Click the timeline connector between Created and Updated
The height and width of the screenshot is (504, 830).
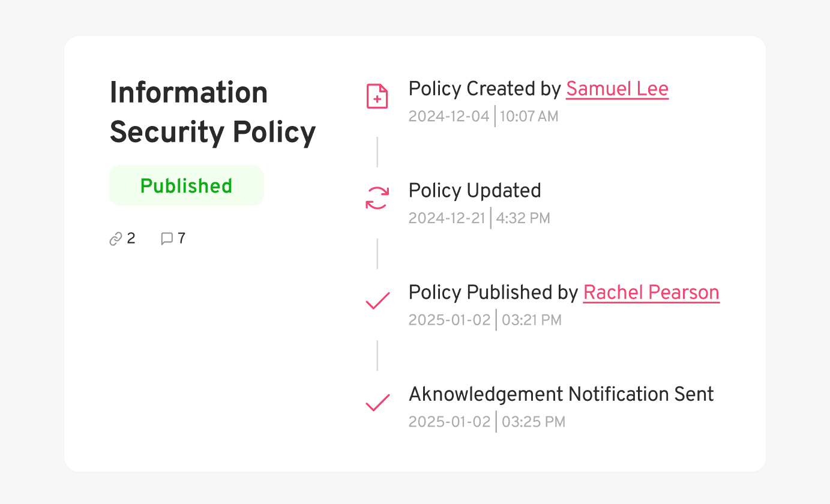point(377,151)
